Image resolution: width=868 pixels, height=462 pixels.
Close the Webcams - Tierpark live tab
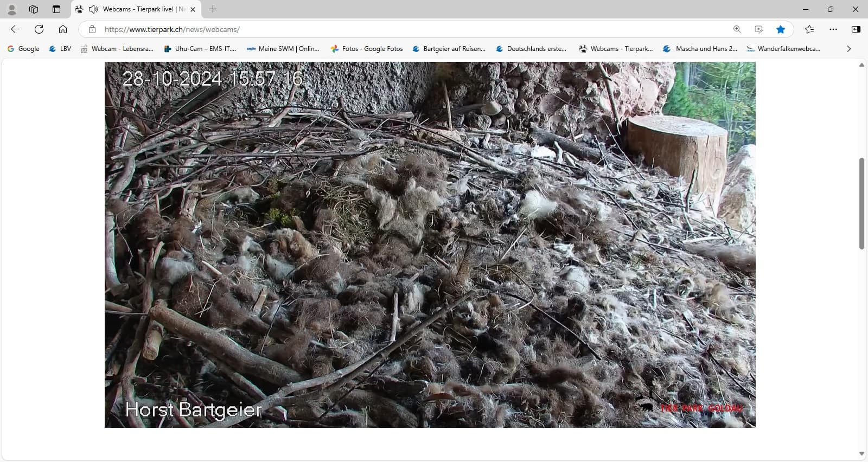tap(193, 9)
